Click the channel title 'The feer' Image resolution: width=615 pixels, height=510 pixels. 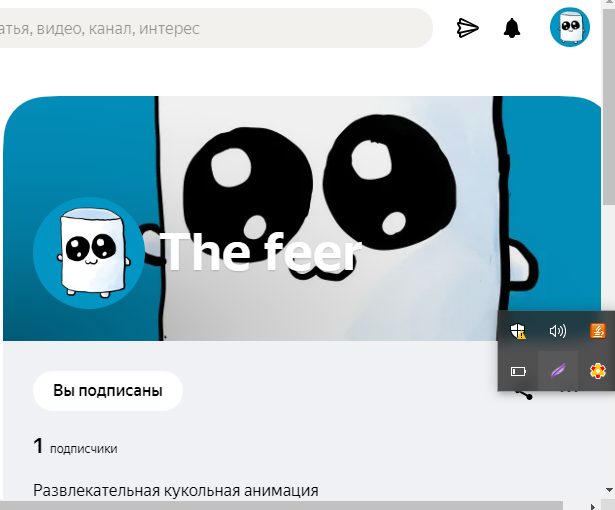point(263,252)
